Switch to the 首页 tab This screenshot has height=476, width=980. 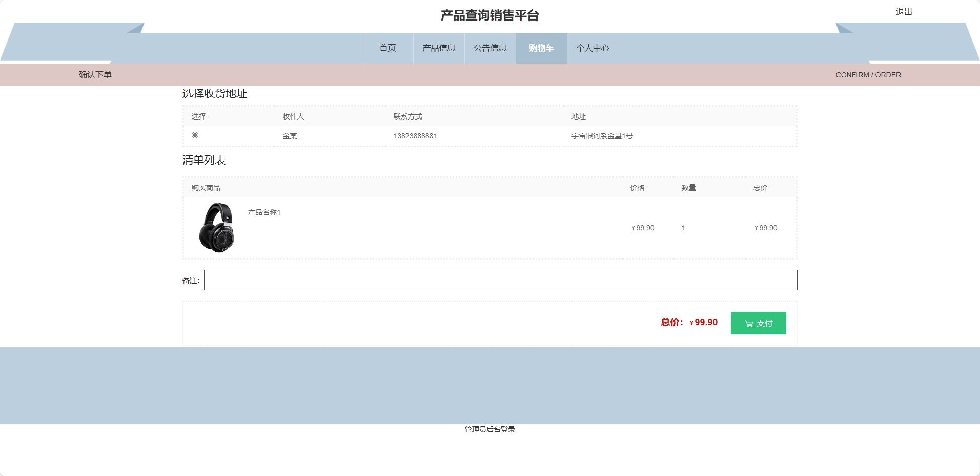[387, 48]
